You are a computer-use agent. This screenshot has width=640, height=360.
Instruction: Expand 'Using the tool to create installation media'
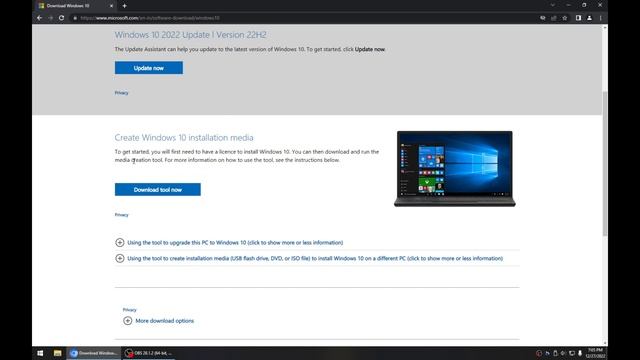pos(315,258)
